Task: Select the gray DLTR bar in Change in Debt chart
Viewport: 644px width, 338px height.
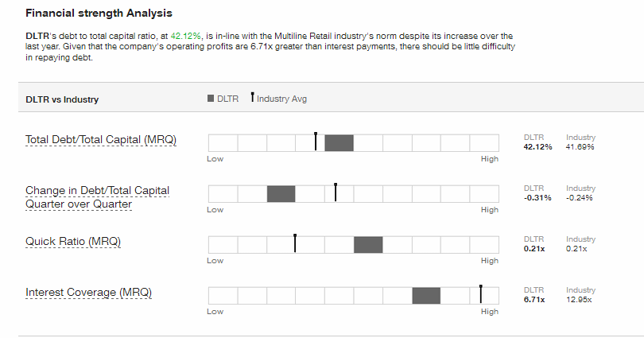Action: coord(281,194)
